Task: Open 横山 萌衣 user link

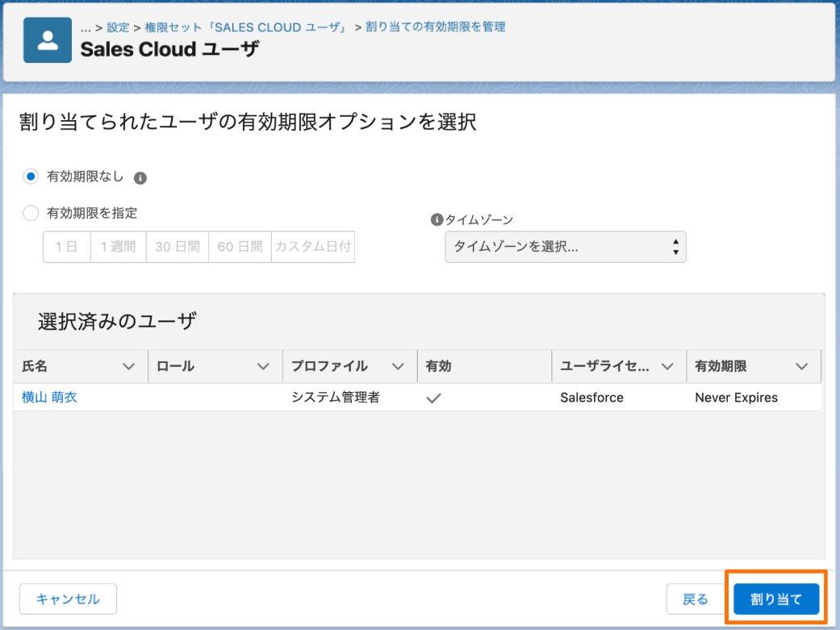Action: coord(49,398)
